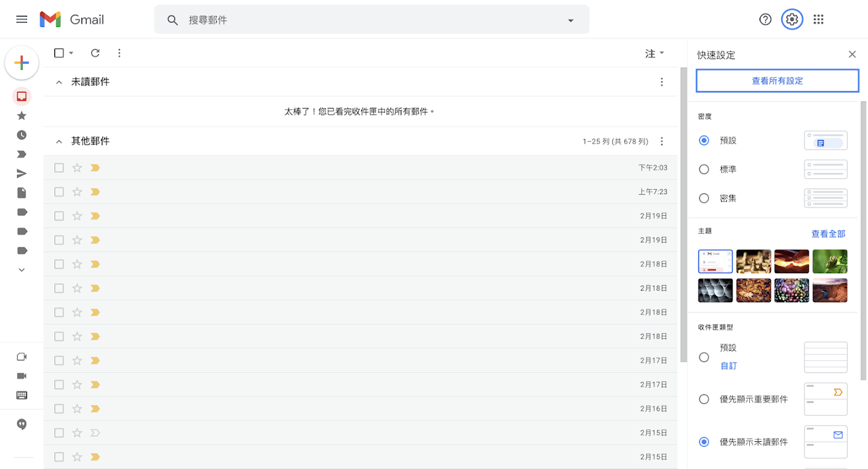This screenshot has height=469, width=868.
Task: Open Snoozed clock icon in sidebar
Action: coord(22,135)
